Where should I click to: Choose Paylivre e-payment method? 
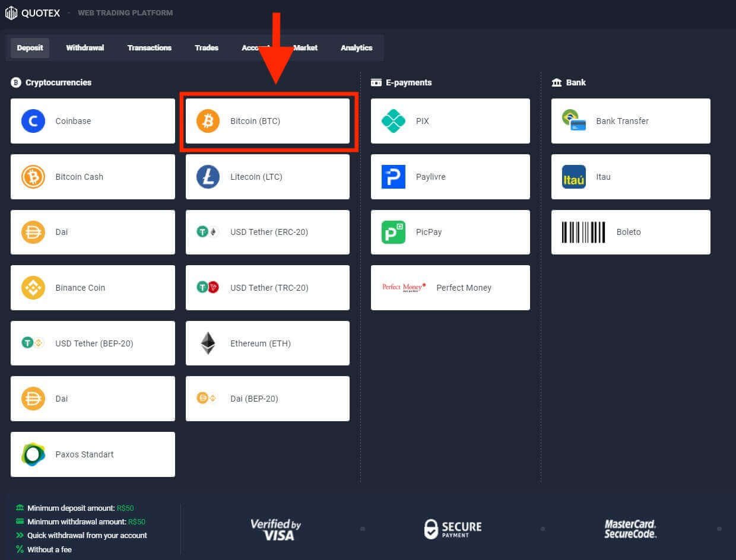pos(450,177)
